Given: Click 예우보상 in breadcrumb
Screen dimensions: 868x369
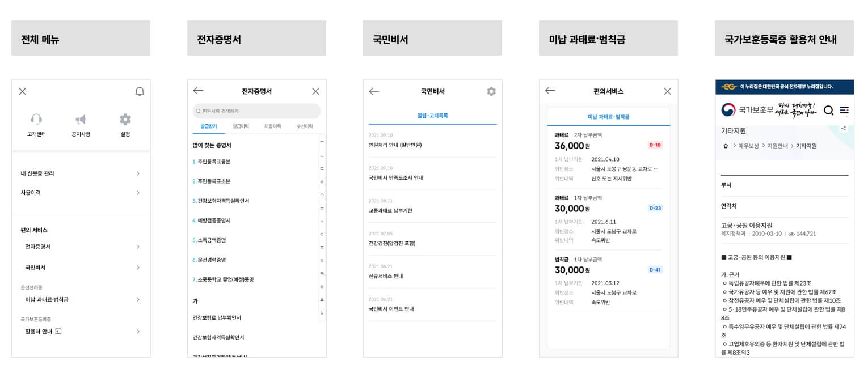Looking at the screenshot, I should click(x=749, y=146).
